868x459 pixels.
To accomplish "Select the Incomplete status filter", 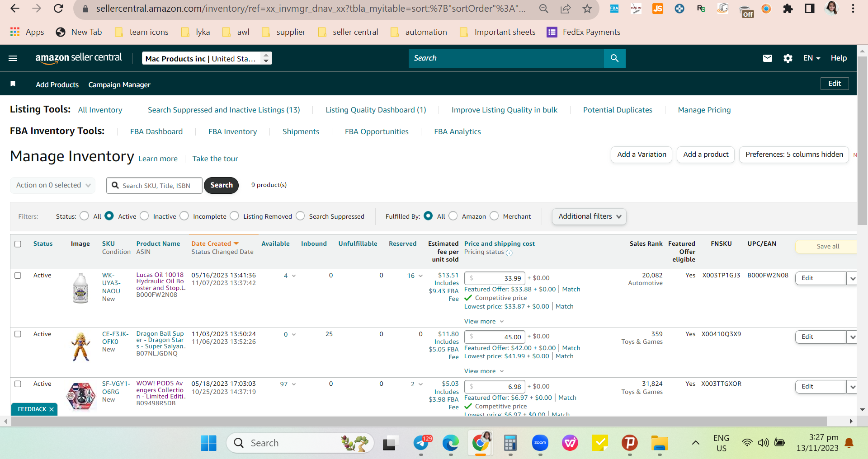I will [x=184, y=216].
